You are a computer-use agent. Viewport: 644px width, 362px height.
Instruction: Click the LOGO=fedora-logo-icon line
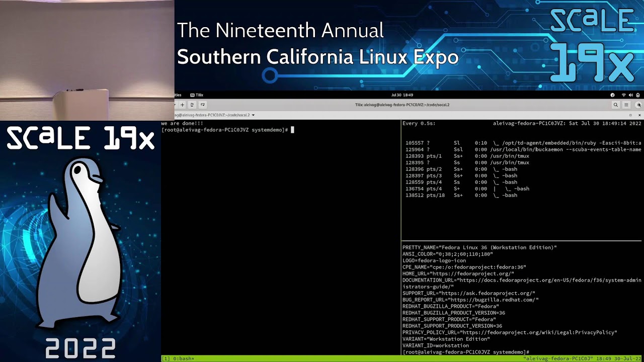coord(434,260)
